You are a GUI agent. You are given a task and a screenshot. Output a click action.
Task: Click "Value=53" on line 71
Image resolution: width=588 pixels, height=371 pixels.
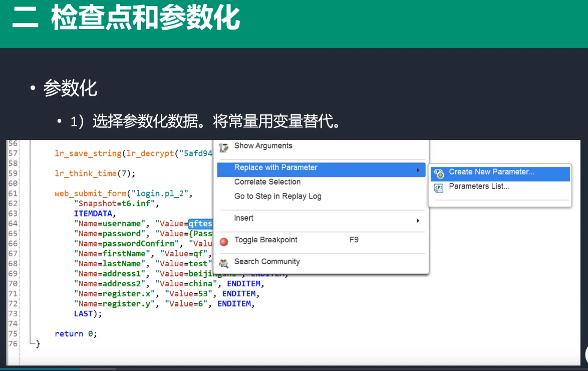pyautogui.click(x=189, y=294)
